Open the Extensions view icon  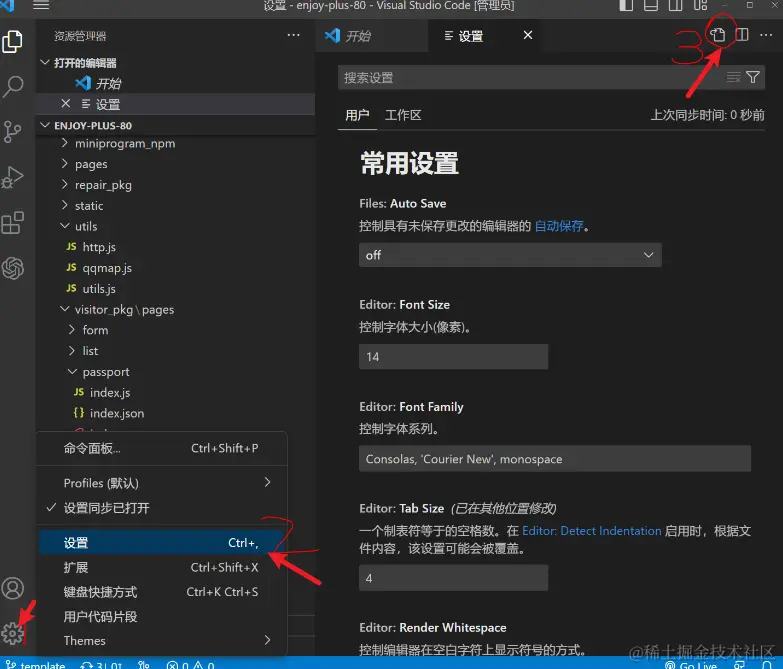pos(12,223)
